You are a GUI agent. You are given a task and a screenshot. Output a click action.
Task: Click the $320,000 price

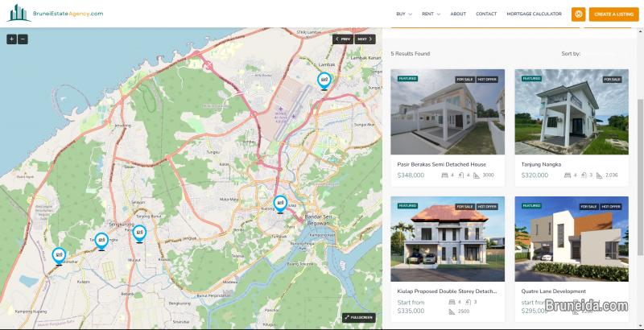[x=535, y=175]
